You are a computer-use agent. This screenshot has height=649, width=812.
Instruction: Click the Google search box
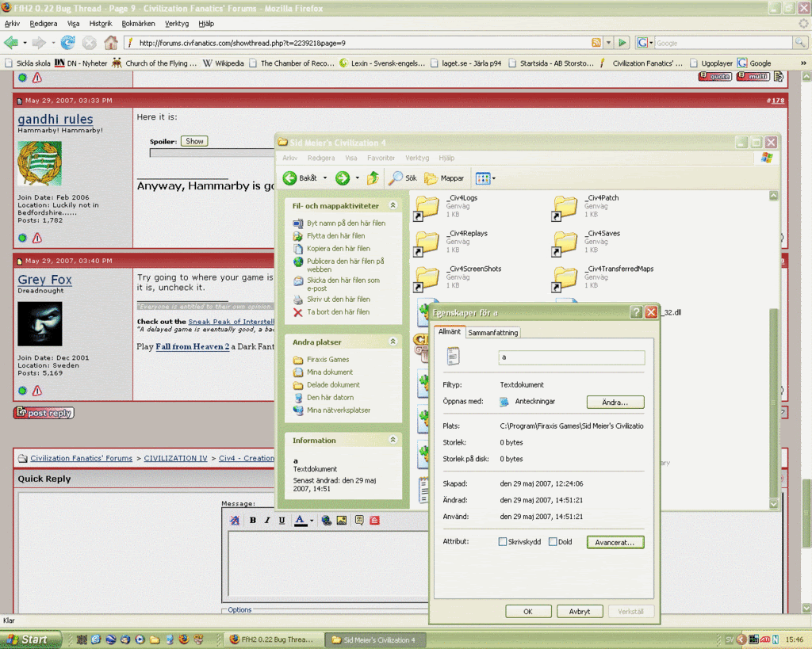tap(723, 43)
